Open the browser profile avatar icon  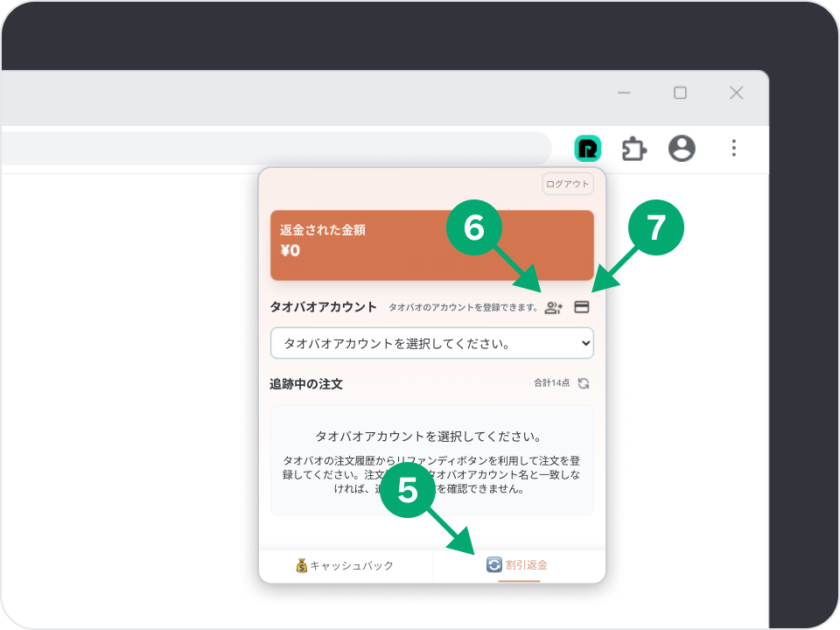coord(682,149)
